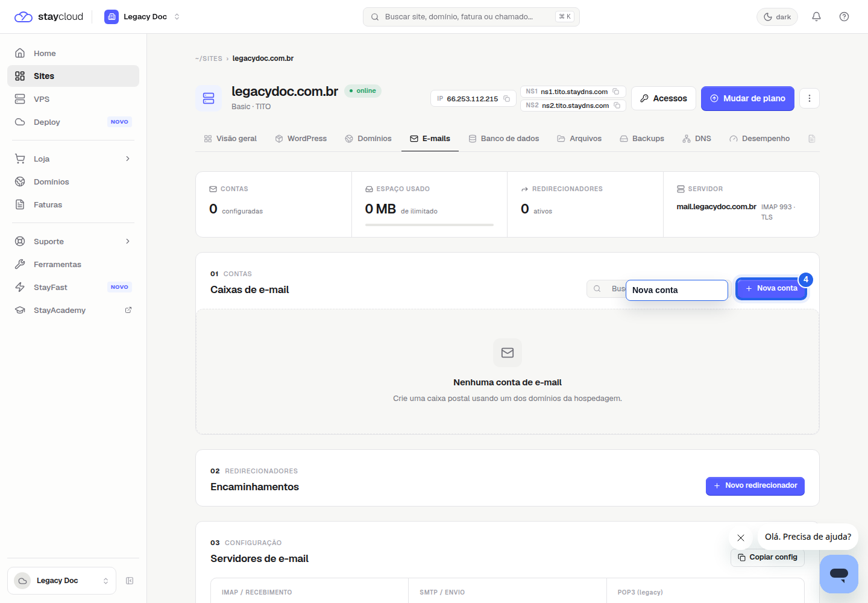Viewport: 868px width, 603px height.
Task: Open Faturas in sidebar
Action: pos(73,204)
